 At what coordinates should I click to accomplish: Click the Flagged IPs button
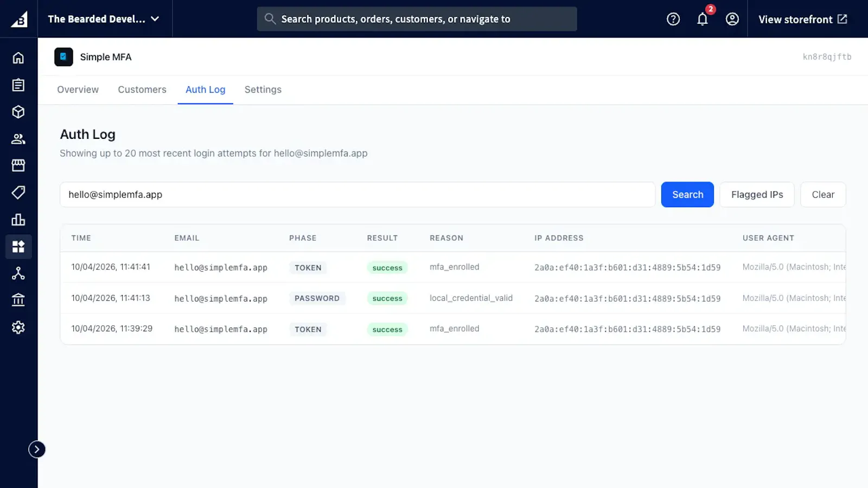coord(757,195)
